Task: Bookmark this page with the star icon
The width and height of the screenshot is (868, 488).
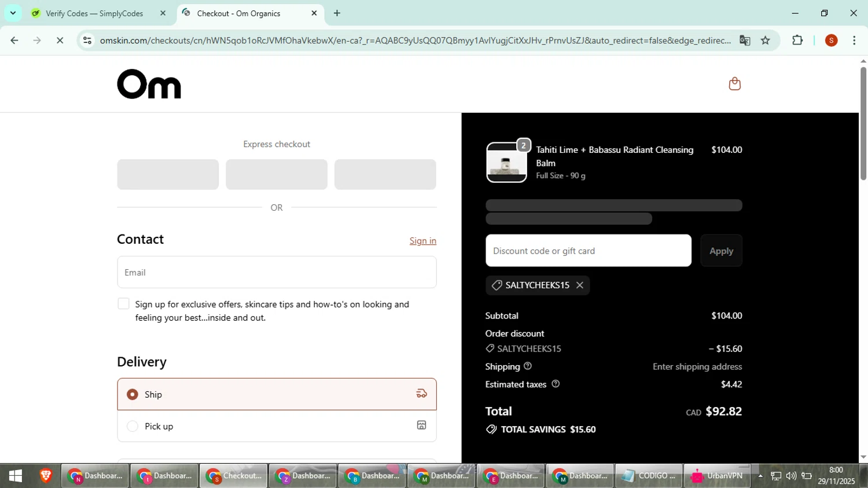Action: pyautogui.click(x=766, y=41)
